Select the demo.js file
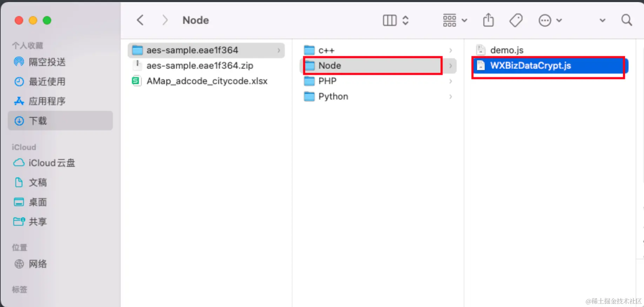Screen dimensions: 644x307 click(x=507, y=50)
